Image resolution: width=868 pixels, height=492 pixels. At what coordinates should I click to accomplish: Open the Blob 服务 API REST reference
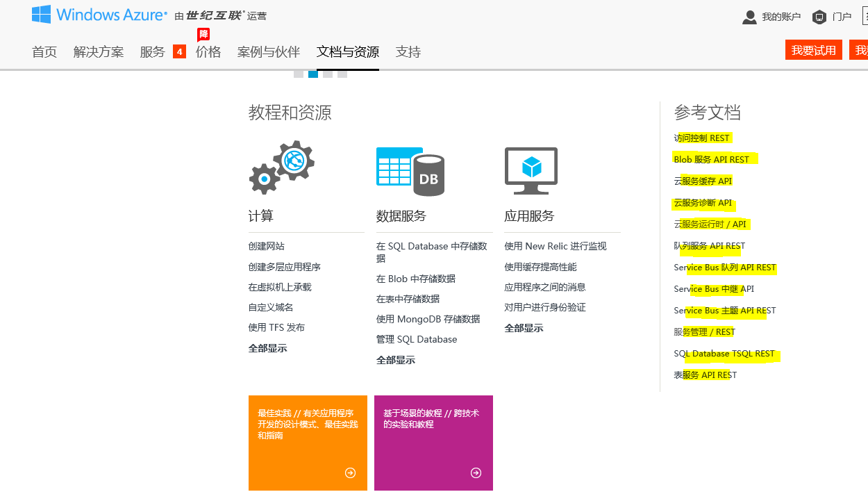(x=712, y=159)
